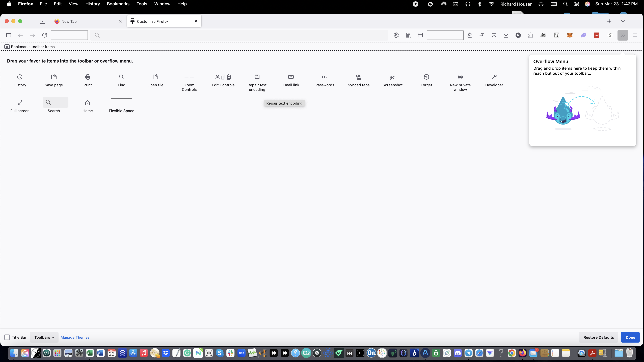Click the Repair text encoding icon
This screenshot has width=644, height=362.
(x=257, y=77)
